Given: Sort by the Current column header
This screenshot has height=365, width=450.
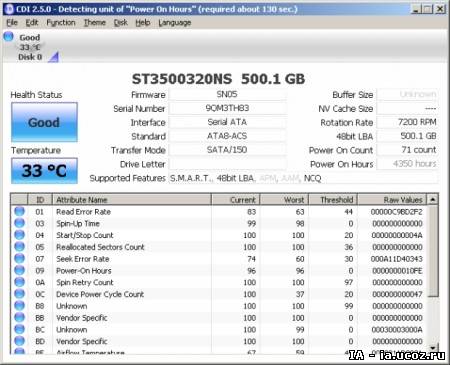Looking at the screenshot, I should pos(235,200).
